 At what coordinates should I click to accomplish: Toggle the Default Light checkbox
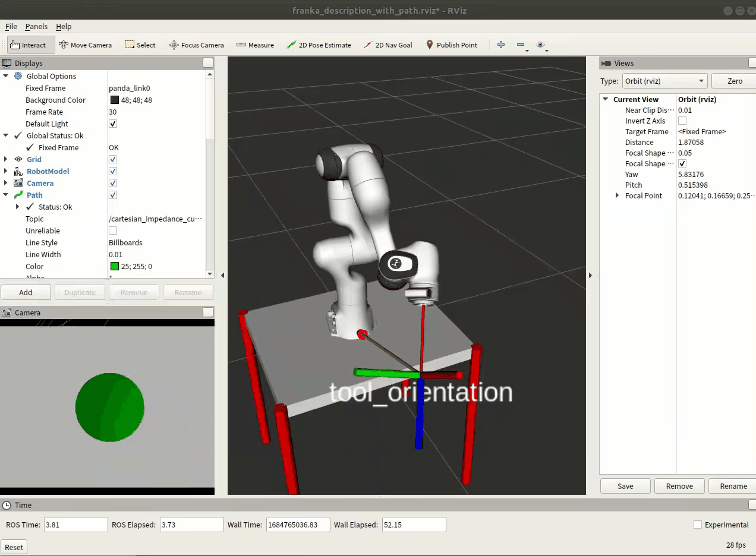[x=113, y=124]
